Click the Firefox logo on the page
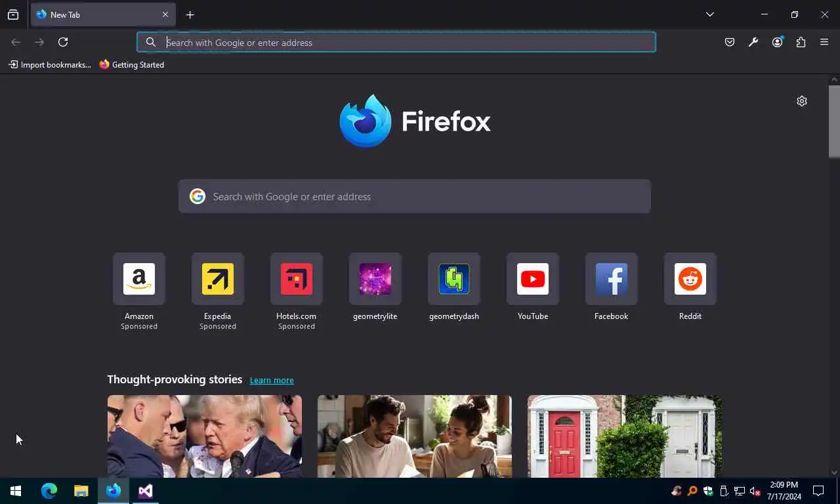The height and width of the screenshot is (504, 840). click(x=415, y=121)
